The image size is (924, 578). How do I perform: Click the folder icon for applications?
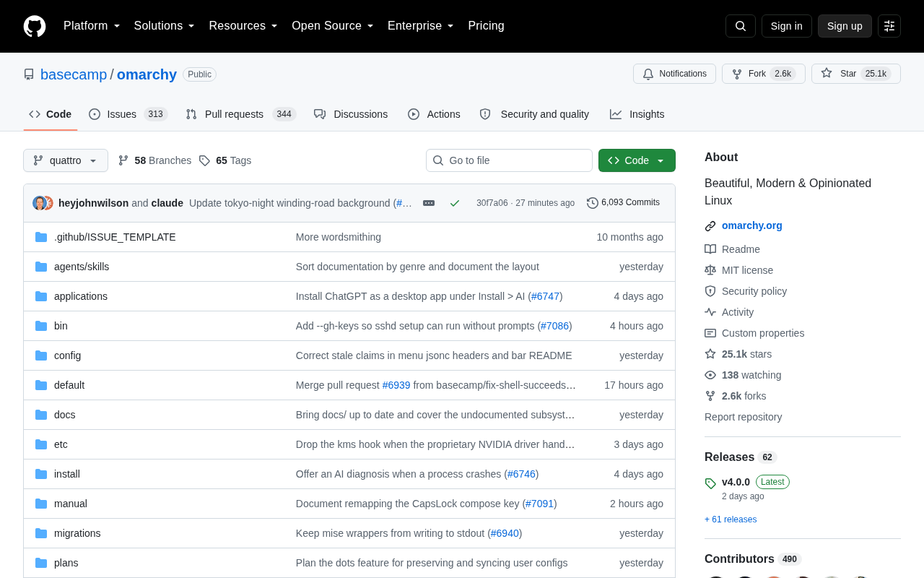[x=41, y=296]
